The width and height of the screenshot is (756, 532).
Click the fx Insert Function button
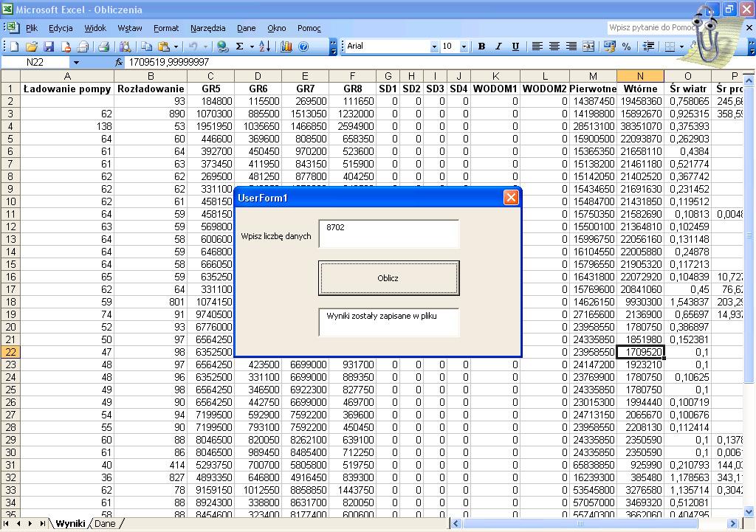pos(119,62)
